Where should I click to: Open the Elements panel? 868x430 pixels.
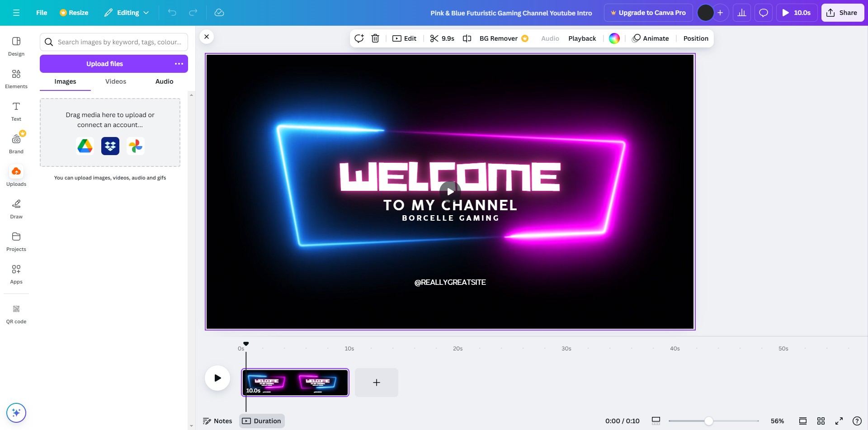(x=16, y=79)
